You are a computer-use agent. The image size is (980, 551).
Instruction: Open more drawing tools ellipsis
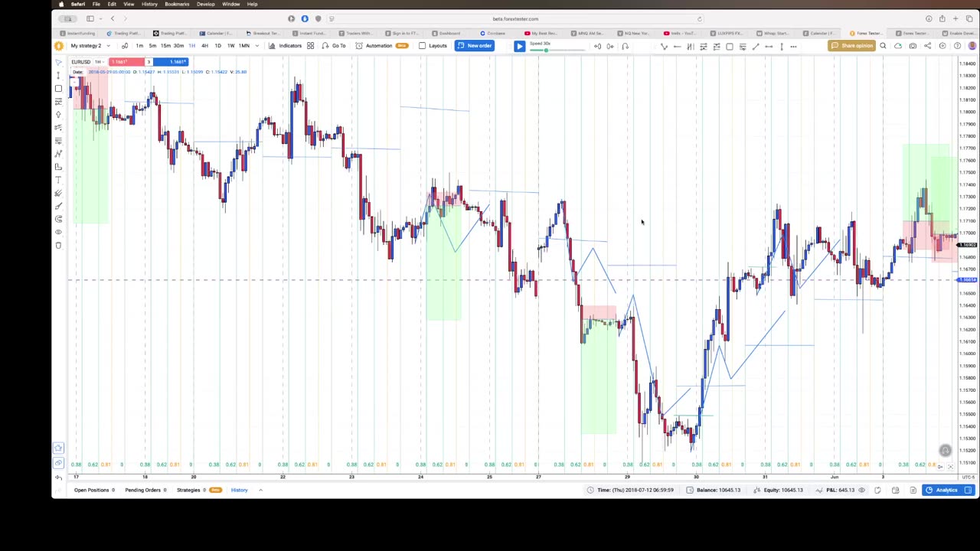tap(793, 46)
